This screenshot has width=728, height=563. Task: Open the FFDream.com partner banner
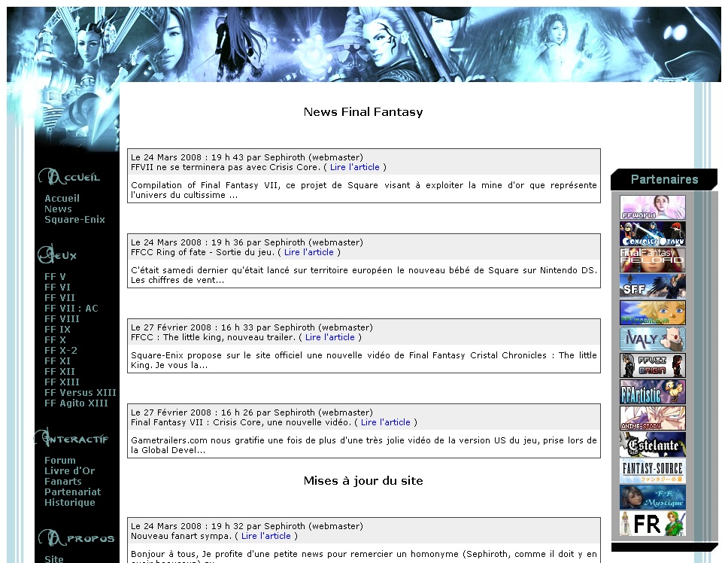click(652, 312)
